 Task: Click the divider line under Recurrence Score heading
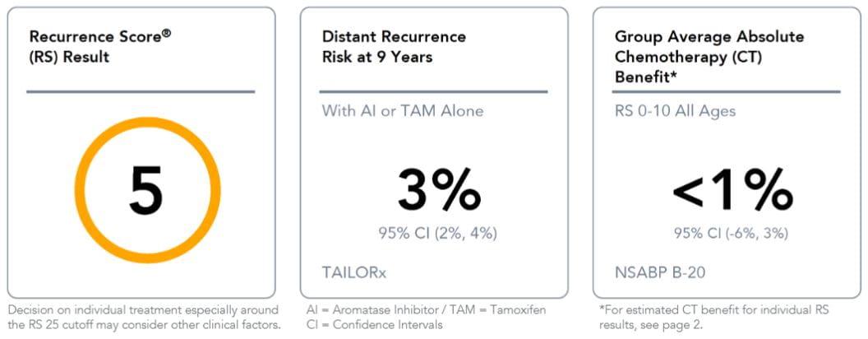[x=141, y=91]
